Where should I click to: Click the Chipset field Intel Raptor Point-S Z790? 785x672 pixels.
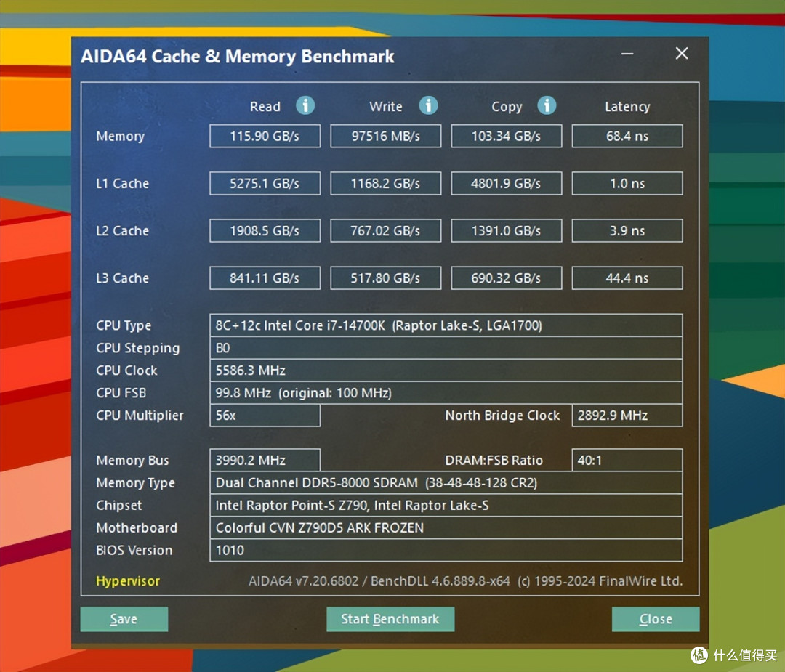pos(446,506)
